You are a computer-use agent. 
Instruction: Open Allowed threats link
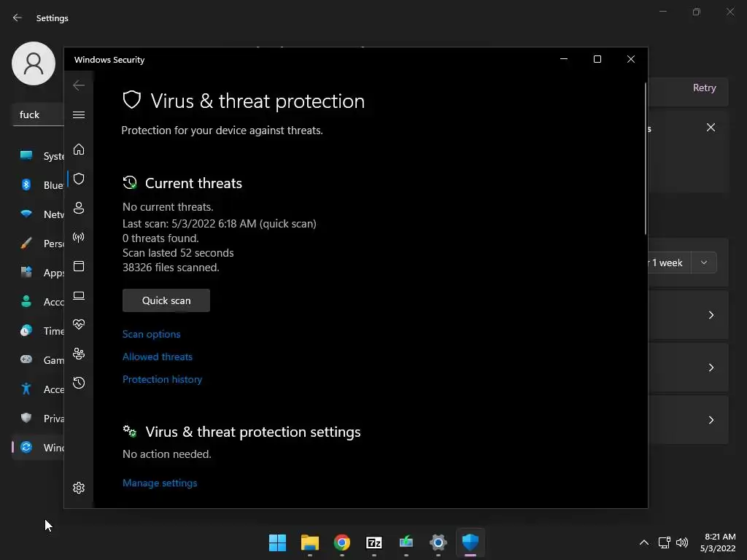click(x=158, y=357)
